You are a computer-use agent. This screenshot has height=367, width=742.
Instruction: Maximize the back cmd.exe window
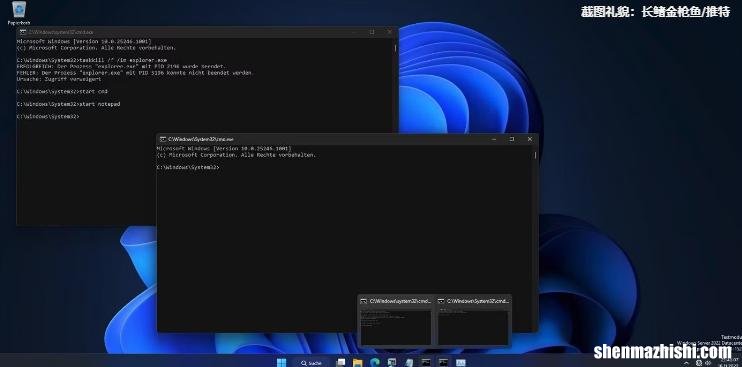372,32
